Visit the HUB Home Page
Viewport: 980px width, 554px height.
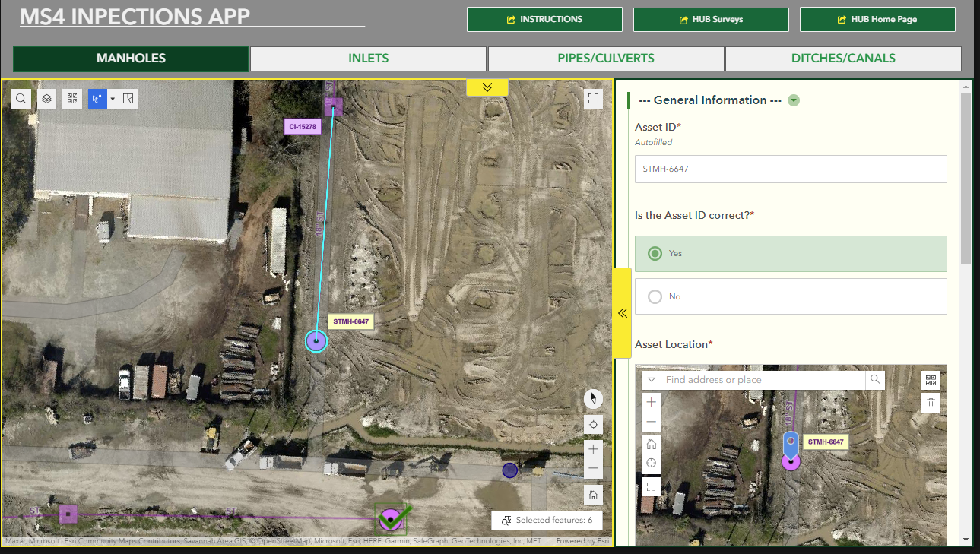877,19
